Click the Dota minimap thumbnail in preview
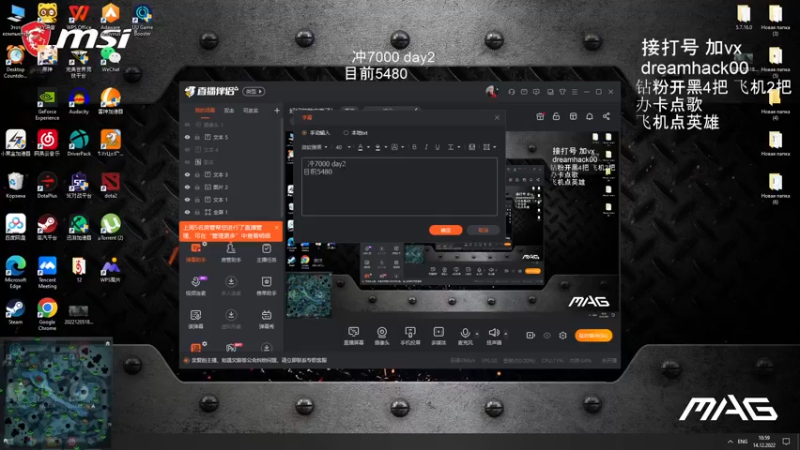 pos(309,295)
